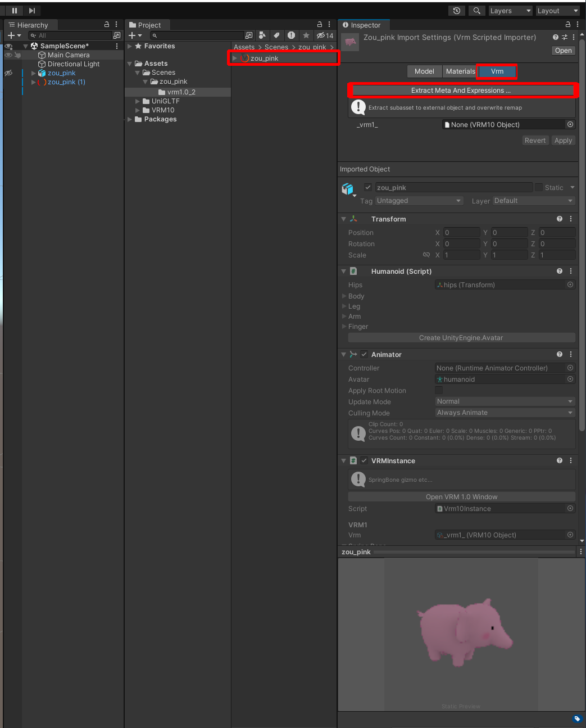Click the Open VRM 1.0 Window button
Viewport: 586px width, 728px height.
pyautogui.click(x=461, y=497)
